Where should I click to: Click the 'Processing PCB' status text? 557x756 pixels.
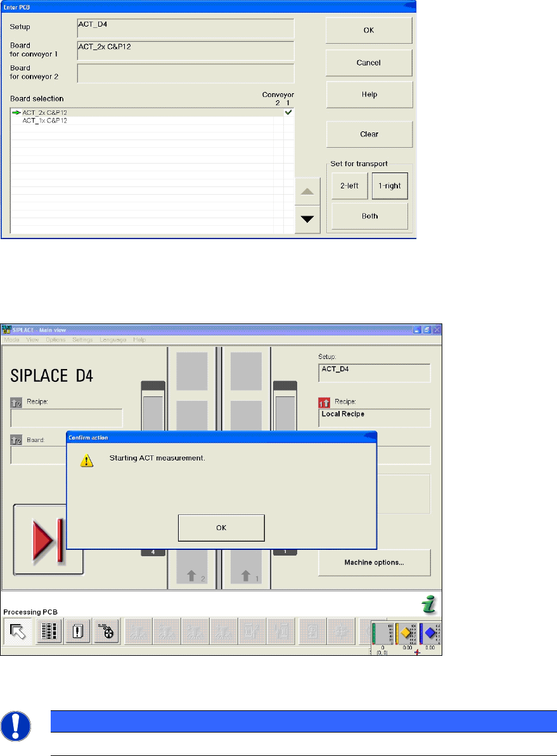30,612
